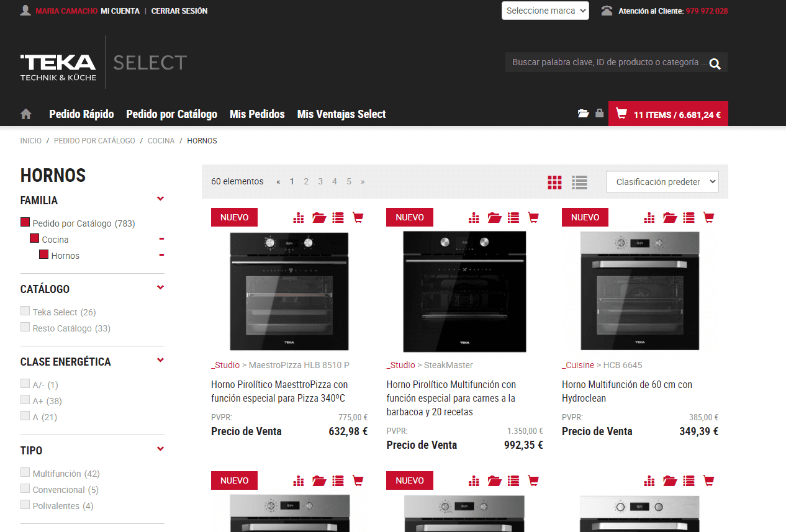This screenshot has height=532, width=786.
Task: Click PEDIDO POR CATÁLOGO breadcrumb
Action: [94, 141]
